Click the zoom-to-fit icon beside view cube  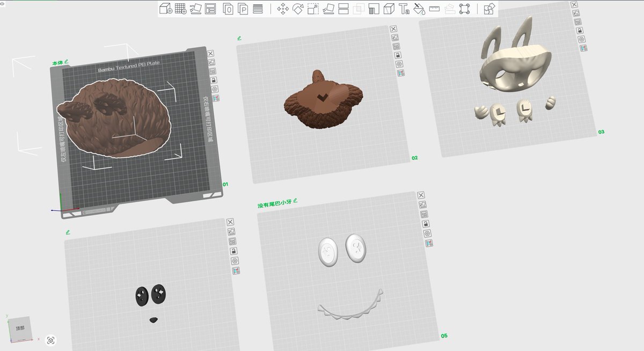coord(50,340)
